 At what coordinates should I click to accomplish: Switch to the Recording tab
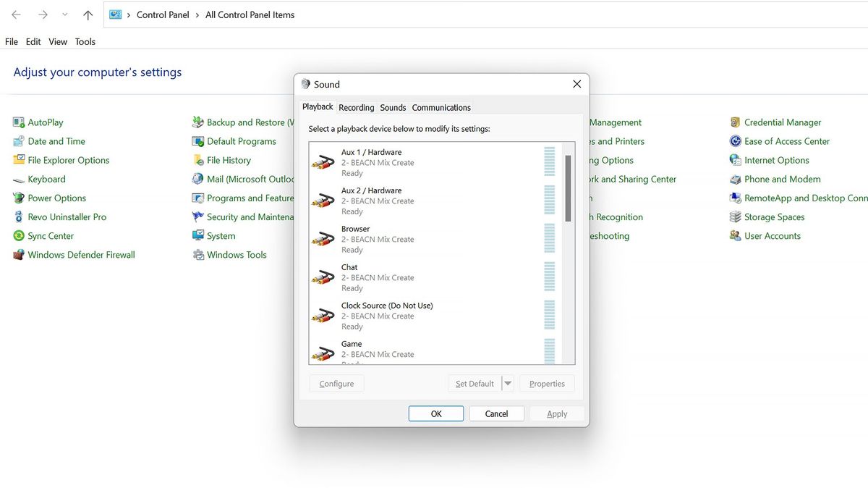[357, 107]
